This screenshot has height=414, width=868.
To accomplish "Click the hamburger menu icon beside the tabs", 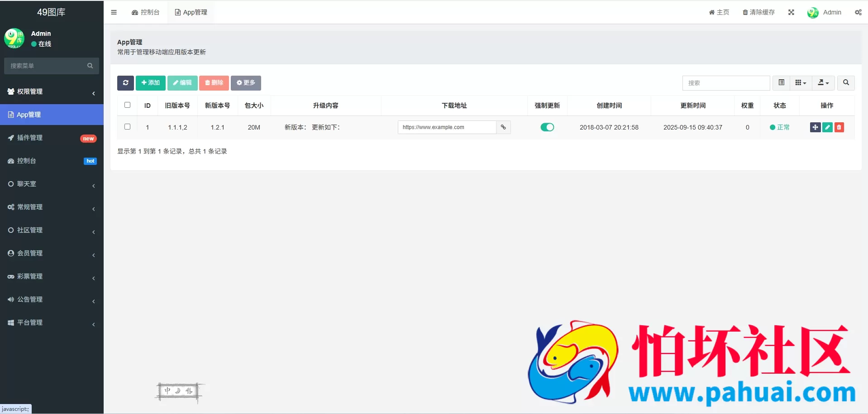I will click(114, 12).
